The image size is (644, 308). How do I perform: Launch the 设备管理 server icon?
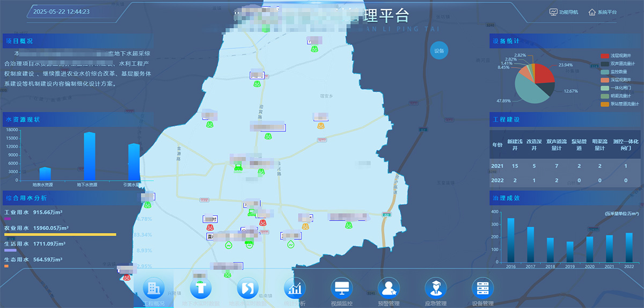pyautogui.click(x=482, y=288)
